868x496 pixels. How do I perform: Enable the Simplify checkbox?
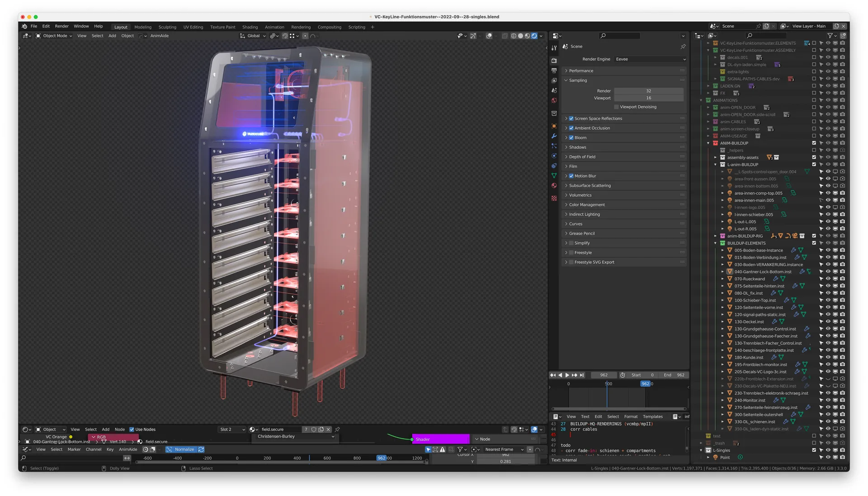coord(571,243)
